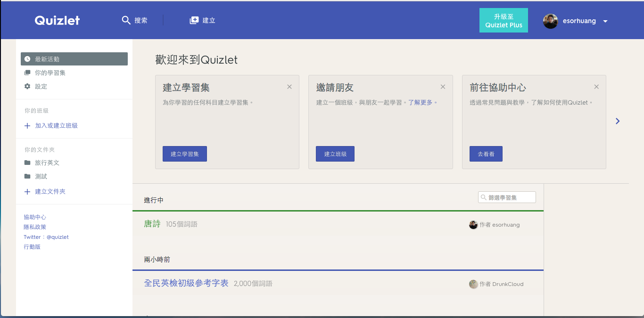Click the folder icon beside 測試

click(x=27, y=176)
